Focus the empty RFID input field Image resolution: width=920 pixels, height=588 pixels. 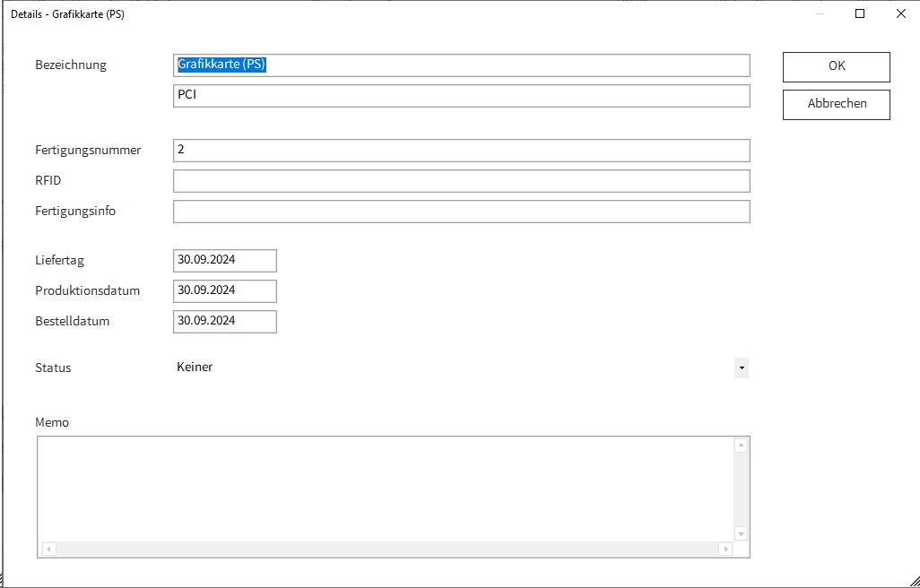(461, 181)
